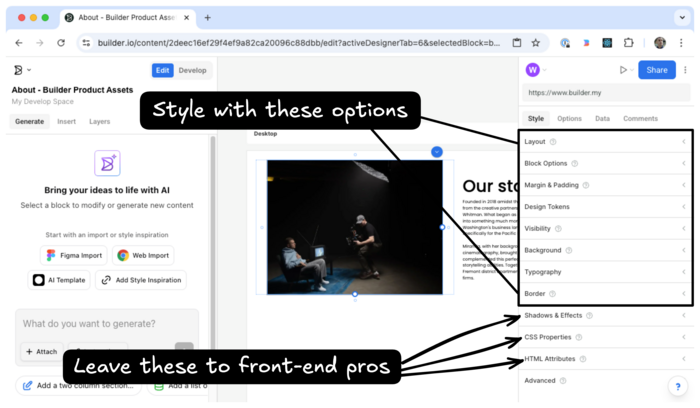700x408 pixels.
Task: Reload the page with the refresh icon
Action: click(x=61, y=43)
